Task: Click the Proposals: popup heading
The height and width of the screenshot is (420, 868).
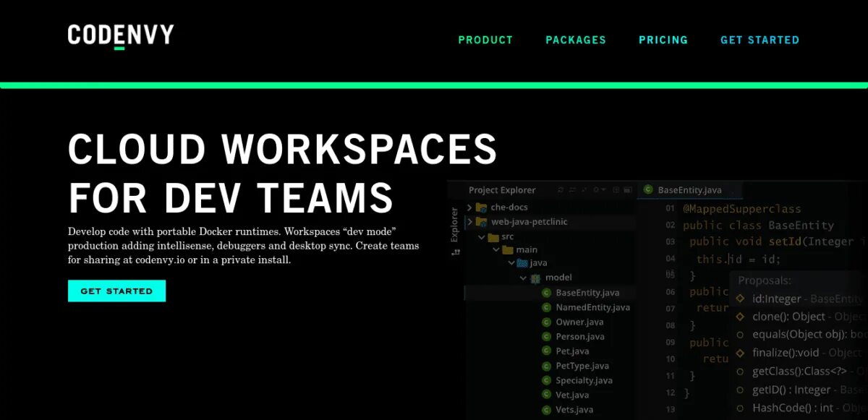Action: pyautogui.click(x=765, y=280)
